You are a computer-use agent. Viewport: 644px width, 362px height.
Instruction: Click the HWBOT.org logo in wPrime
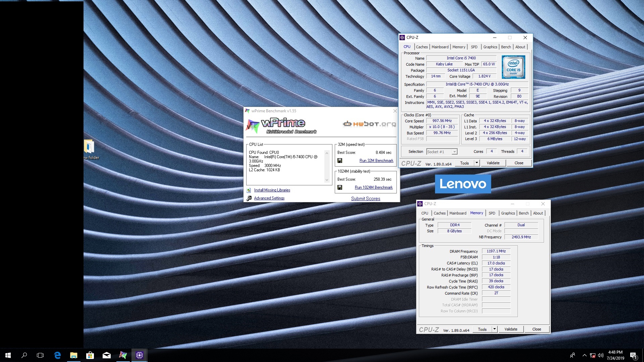(369, 124)
